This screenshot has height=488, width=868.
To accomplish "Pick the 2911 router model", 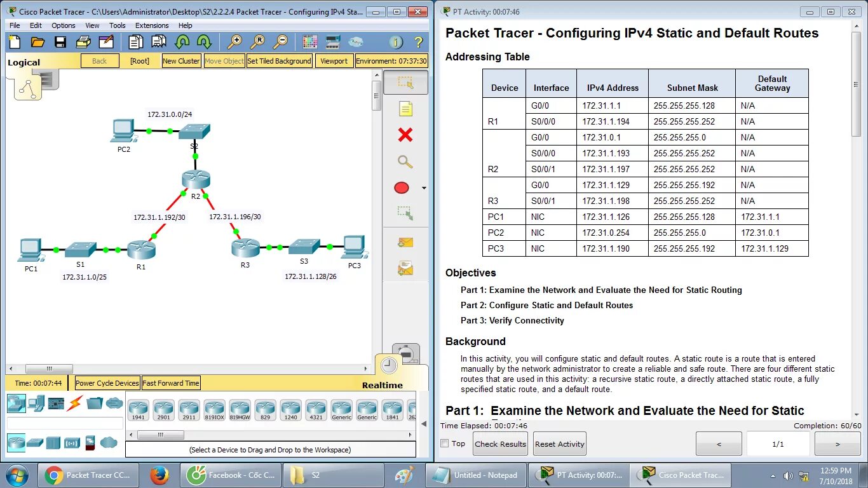I will point(189,410).
